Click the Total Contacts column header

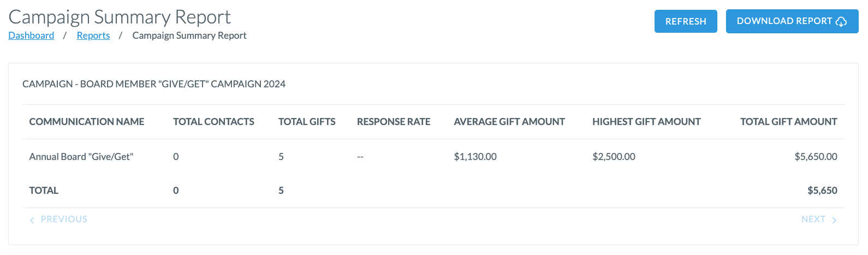click(x=213, y=122)
